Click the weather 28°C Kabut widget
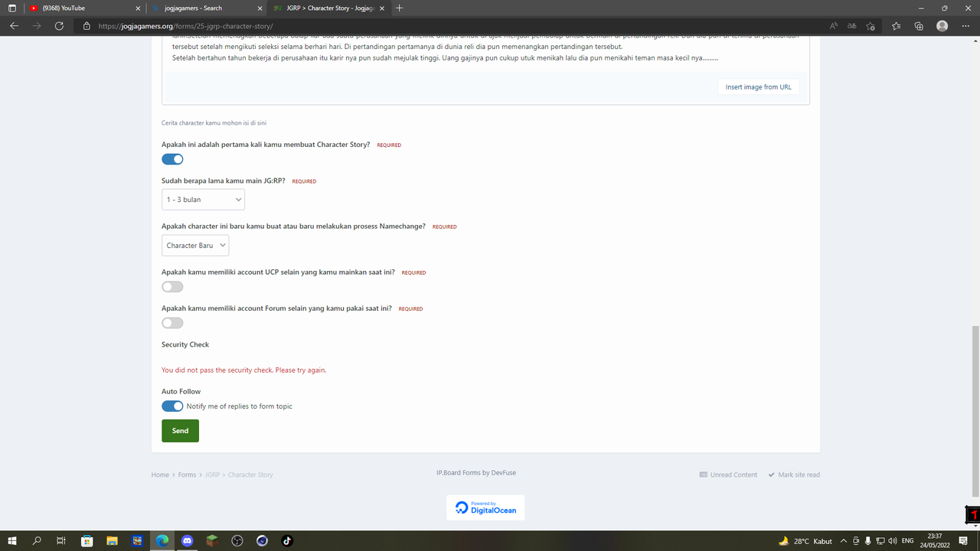The height and width of the screenshot is (551, 980). (x=805, y=541)
